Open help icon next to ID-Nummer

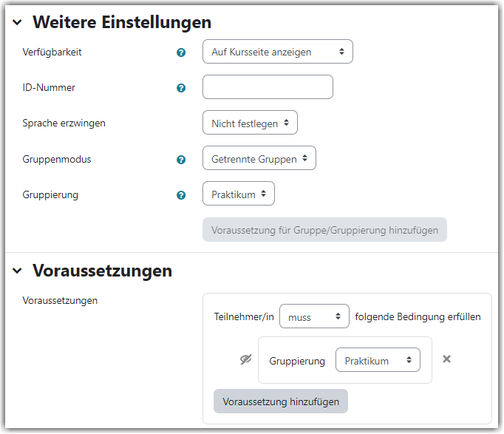181,88
